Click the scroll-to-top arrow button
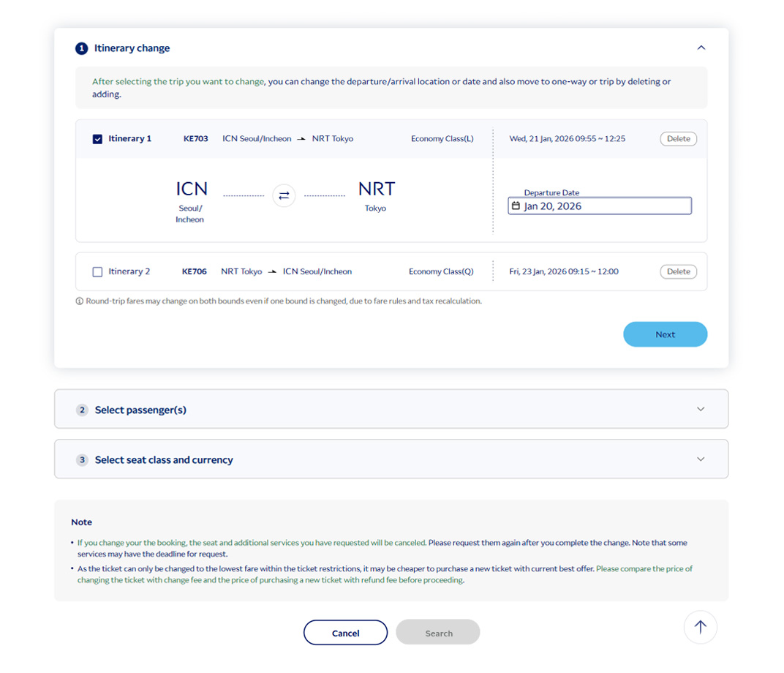784x673 pixels. (x=700, y=627)
